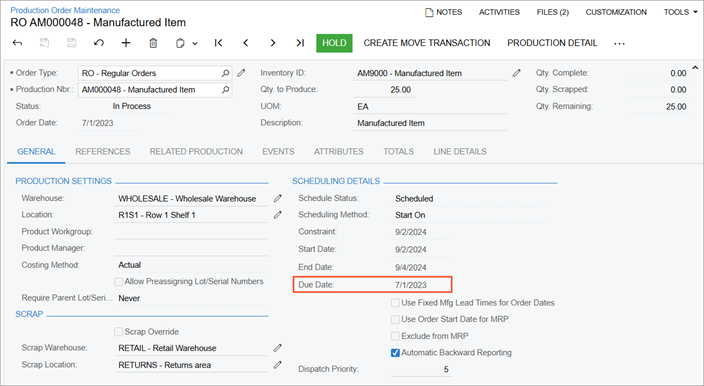The image size is (704, 386).
Task: Open the Activities panel
Action: click(x=499, y=12)
